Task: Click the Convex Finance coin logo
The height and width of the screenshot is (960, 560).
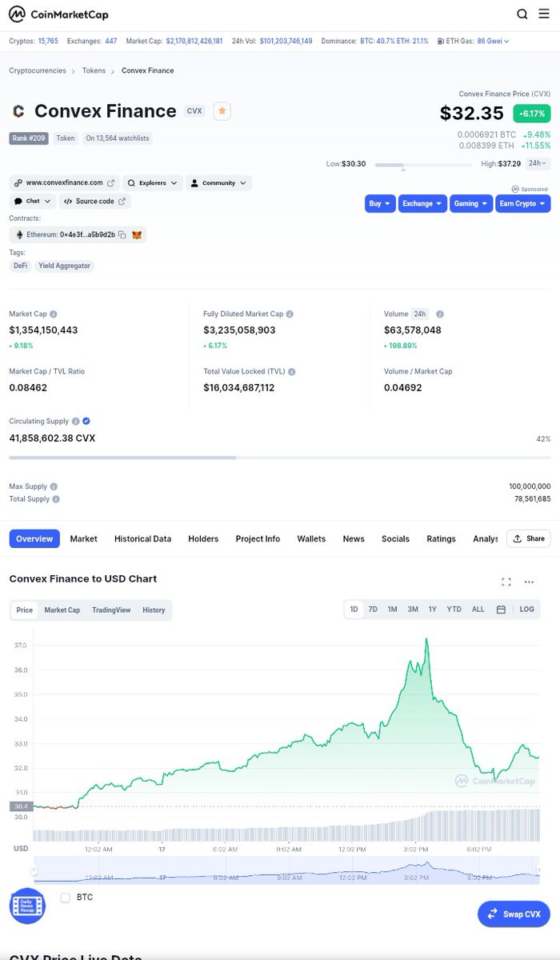Action: (18, 111)
